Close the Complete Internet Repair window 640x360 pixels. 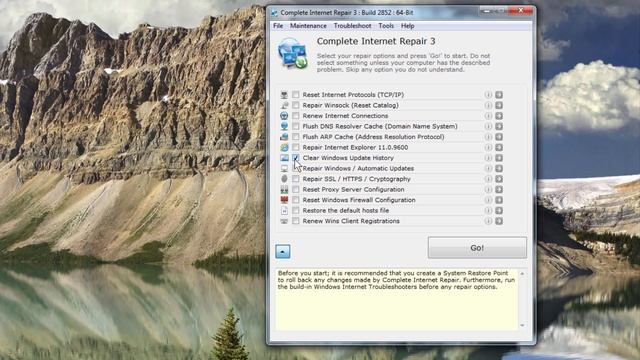[521, 11]
